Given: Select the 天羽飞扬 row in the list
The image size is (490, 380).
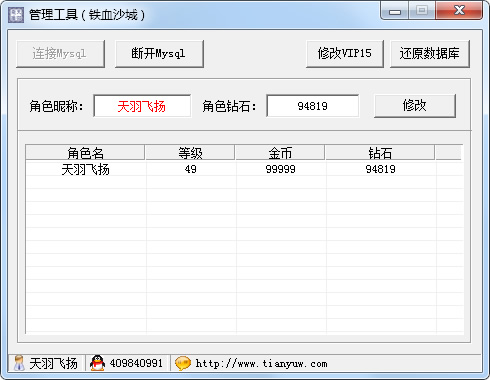Looking at the screenshot, I should tap(244, 169).
